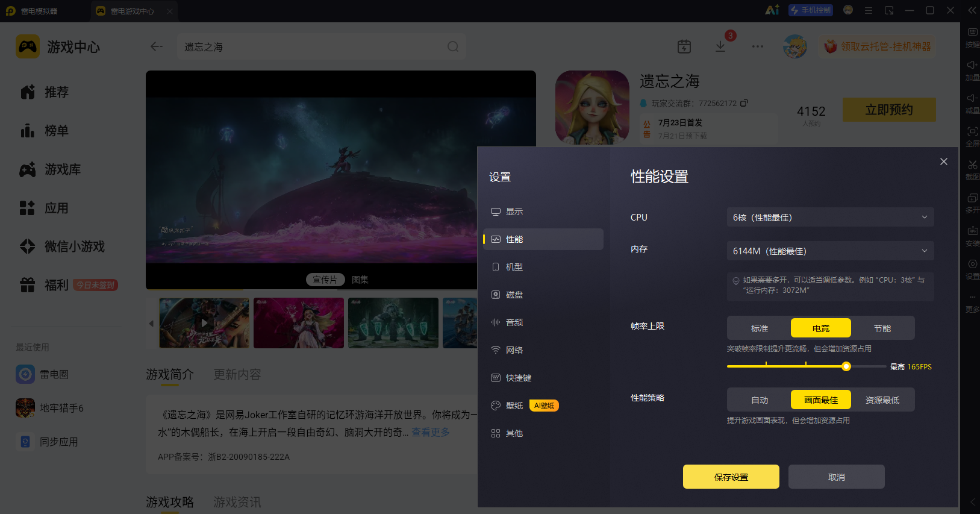980x514 pixels.
Task: Click the 减量 volume down icon
Action: click(x=972, y=98)
